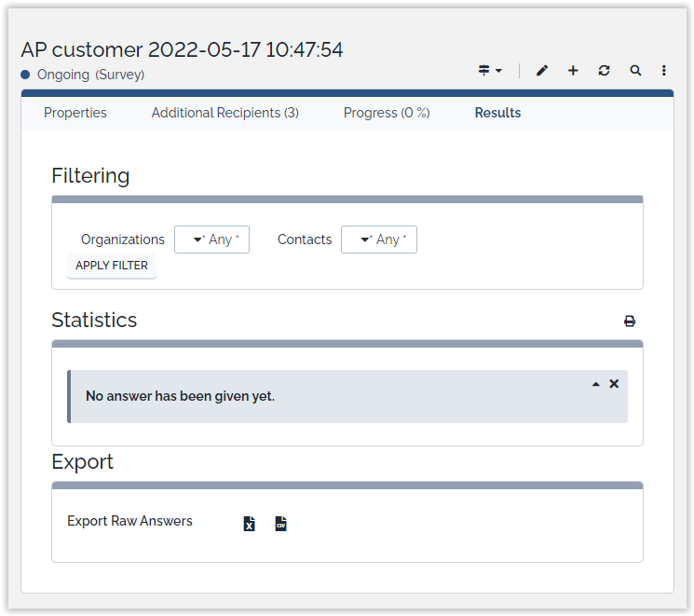
Task: Refresh the survey with the reload icon
Action: tap(604, 71)
